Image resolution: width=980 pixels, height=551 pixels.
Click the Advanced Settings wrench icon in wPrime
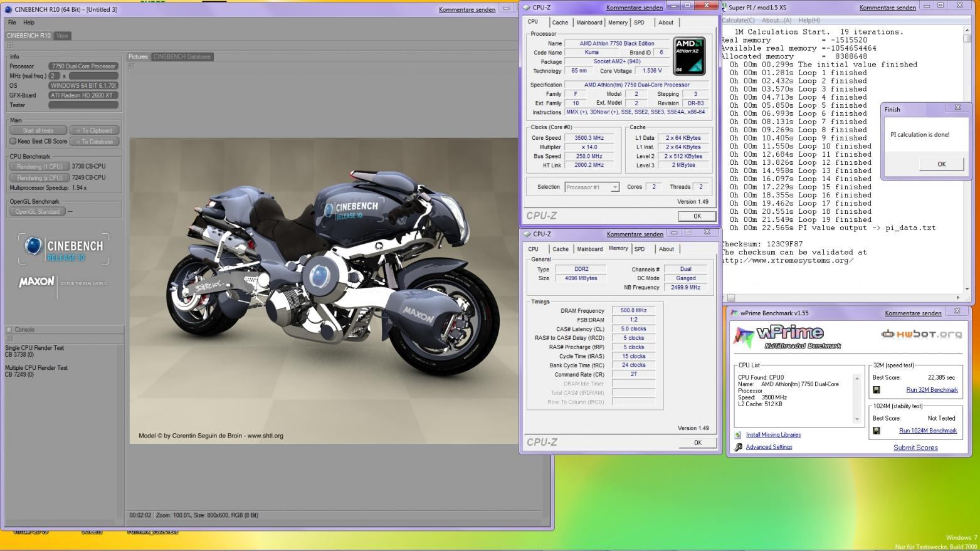tap(738, 447)
